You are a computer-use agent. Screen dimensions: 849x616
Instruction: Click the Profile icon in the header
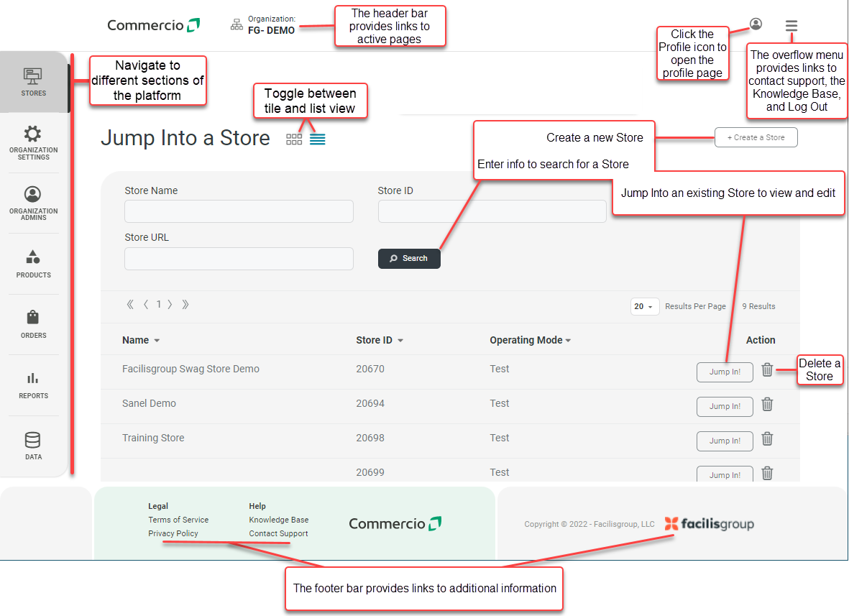pos(756,24)
